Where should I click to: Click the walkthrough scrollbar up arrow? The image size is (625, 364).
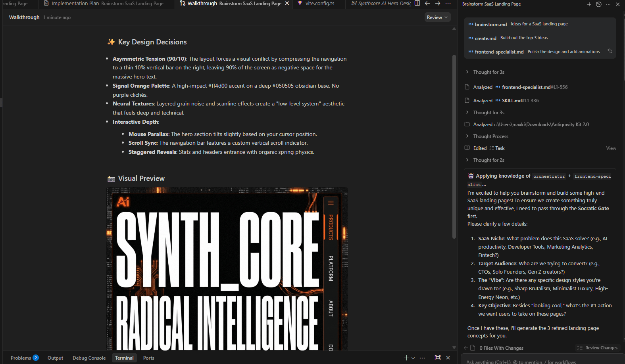454,29
